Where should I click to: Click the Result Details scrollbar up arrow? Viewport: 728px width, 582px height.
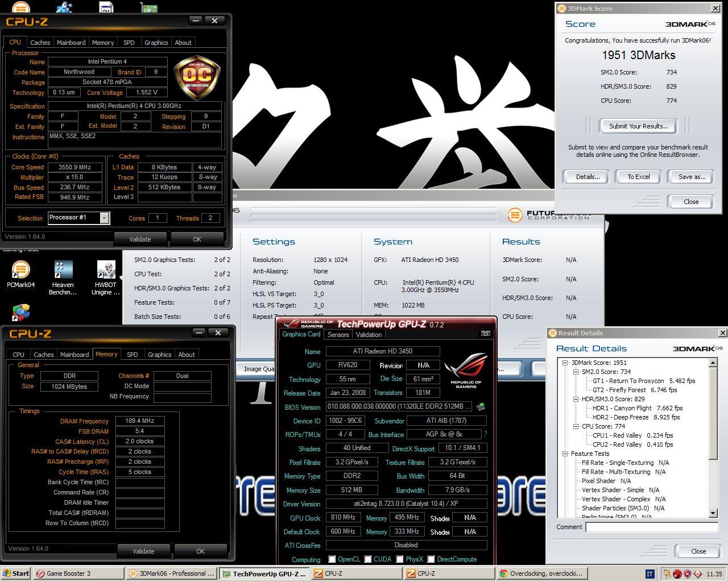(713, 363)
